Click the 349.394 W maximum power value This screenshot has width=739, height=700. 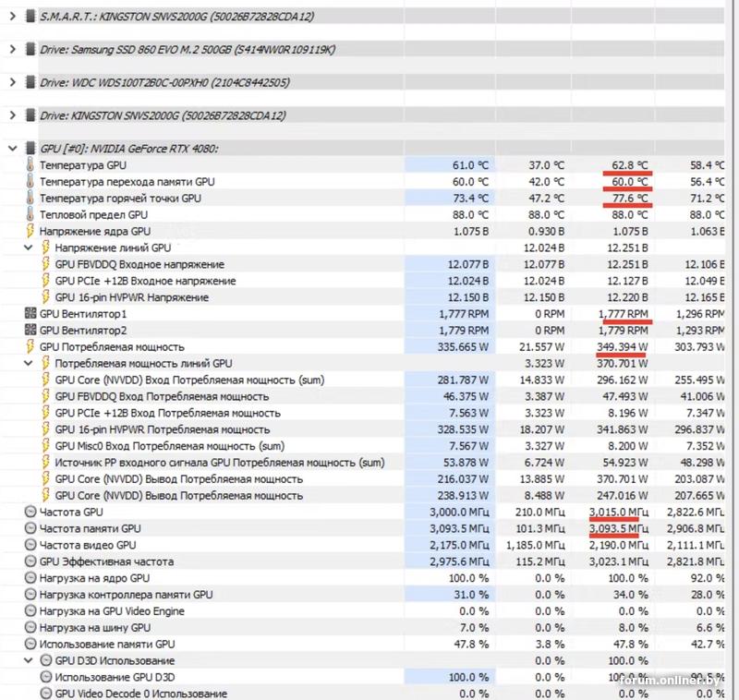622,346
